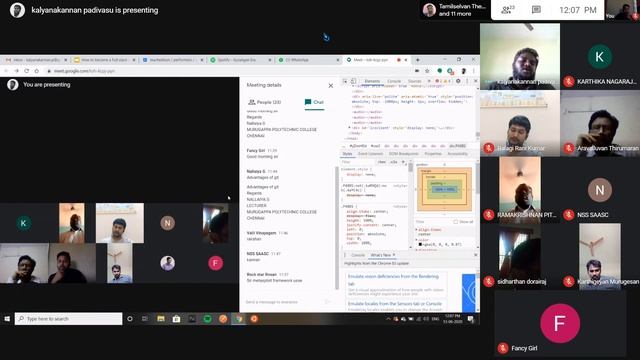Select the Gmail Inbox browser tab
Image resolution: width=640 pixels, height=360 pixels.
(36, 60)
